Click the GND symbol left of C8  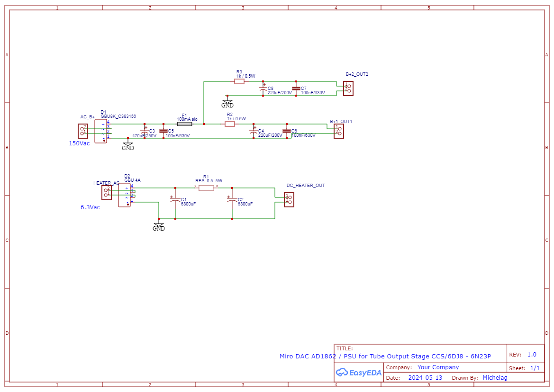pos(227,103)
